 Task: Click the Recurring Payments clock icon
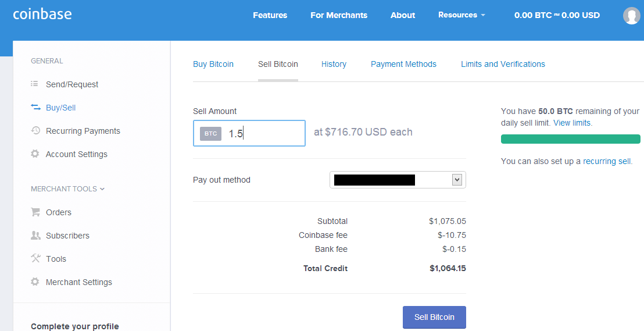[x=35, y=131]
